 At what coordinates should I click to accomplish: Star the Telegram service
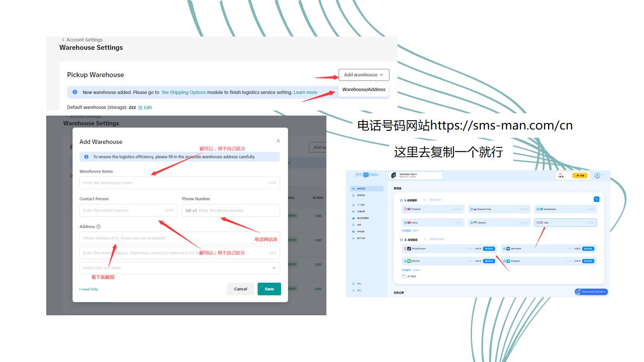click(x=504, y=261)
